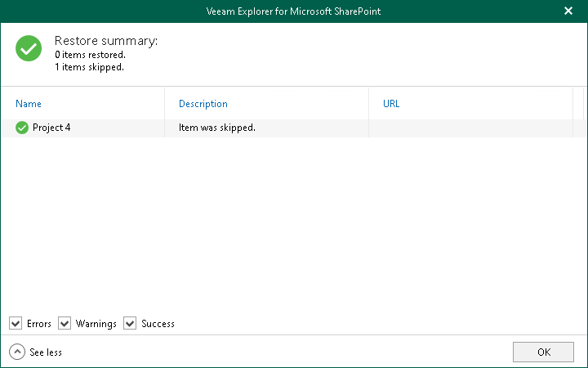Click the '1 items skipped.' summary line

coord(89,67)
